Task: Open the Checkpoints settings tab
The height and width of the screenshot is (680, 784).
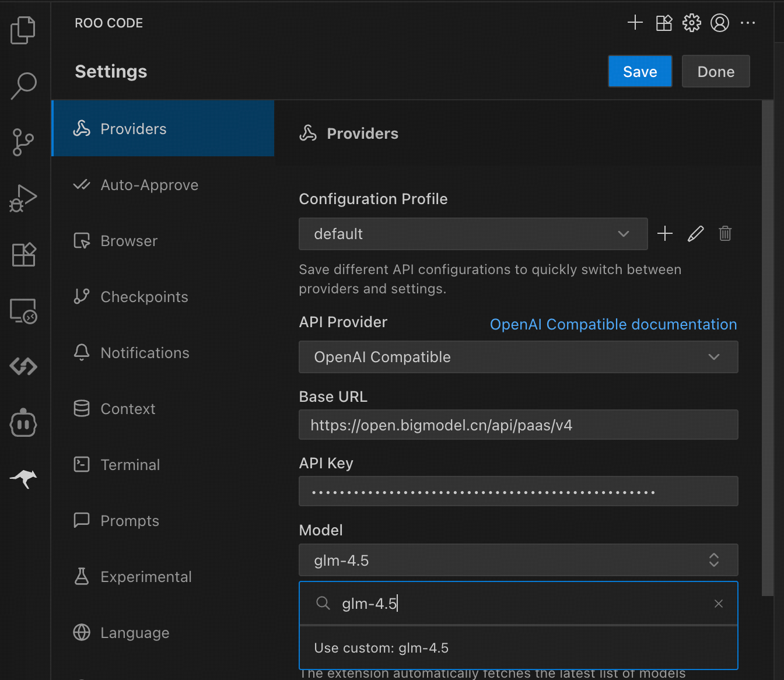Action: click(x=163, y=297)
